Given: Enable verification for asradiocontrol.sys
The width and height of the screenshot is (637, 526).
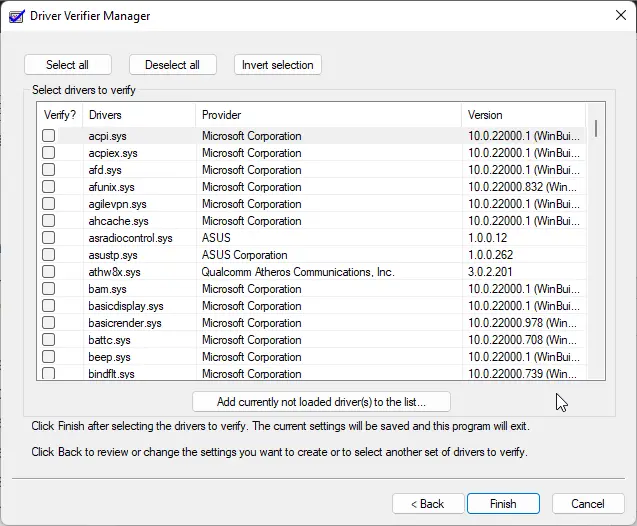Looking at the screenshot, I should pyautogui.click(x=48, y=238).
